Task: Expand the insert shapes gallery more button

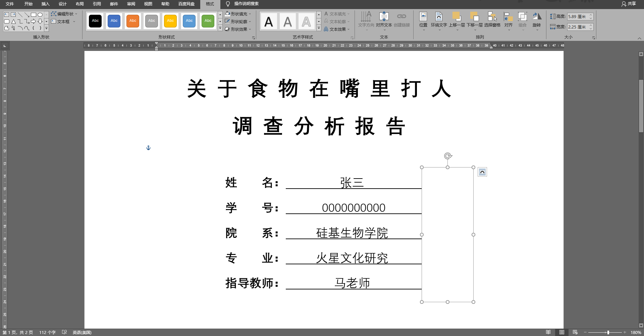Action: [47, 28]
